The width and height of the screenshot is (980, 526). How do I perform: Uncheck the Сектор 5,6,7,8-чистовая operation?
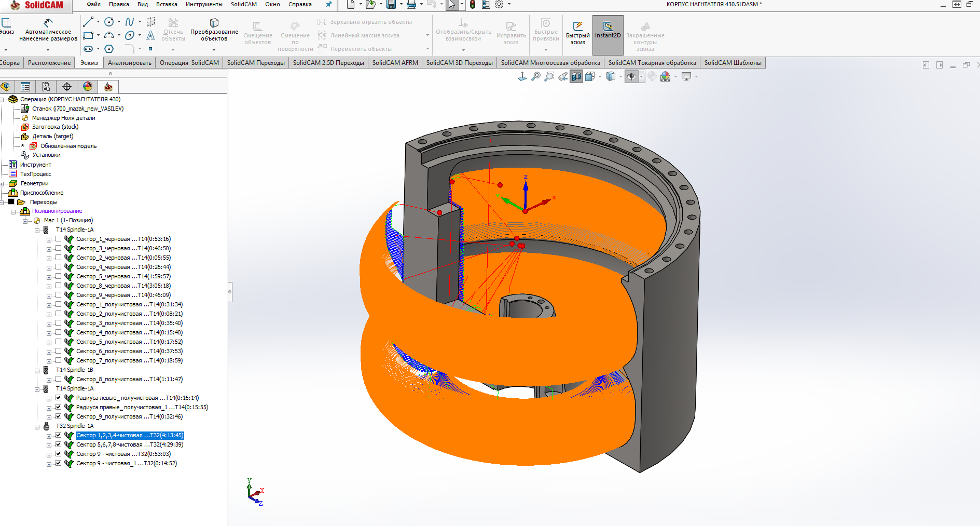tap(58, 444)
